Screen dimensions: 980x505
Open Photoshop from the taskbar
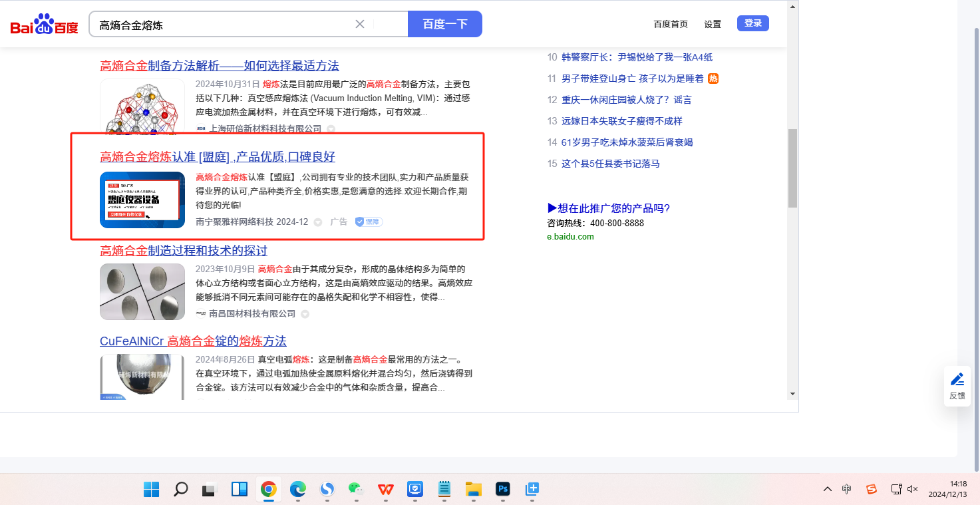[502, 490]
